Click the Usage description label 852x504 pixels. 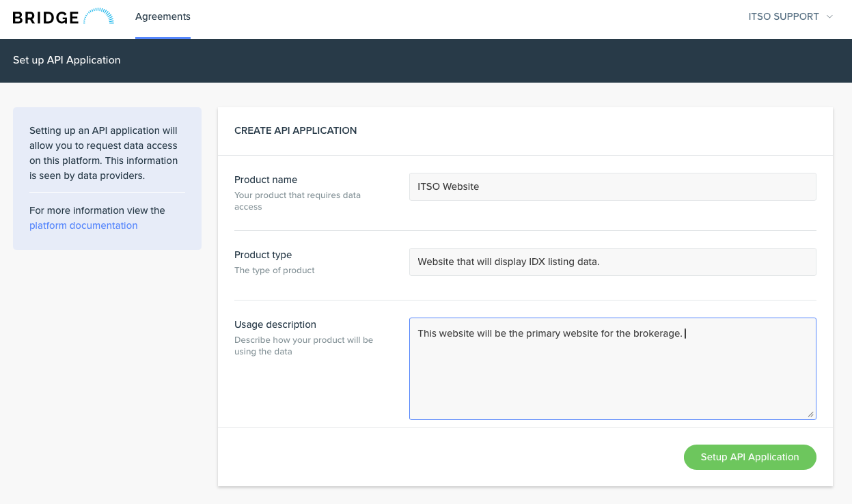275,324
